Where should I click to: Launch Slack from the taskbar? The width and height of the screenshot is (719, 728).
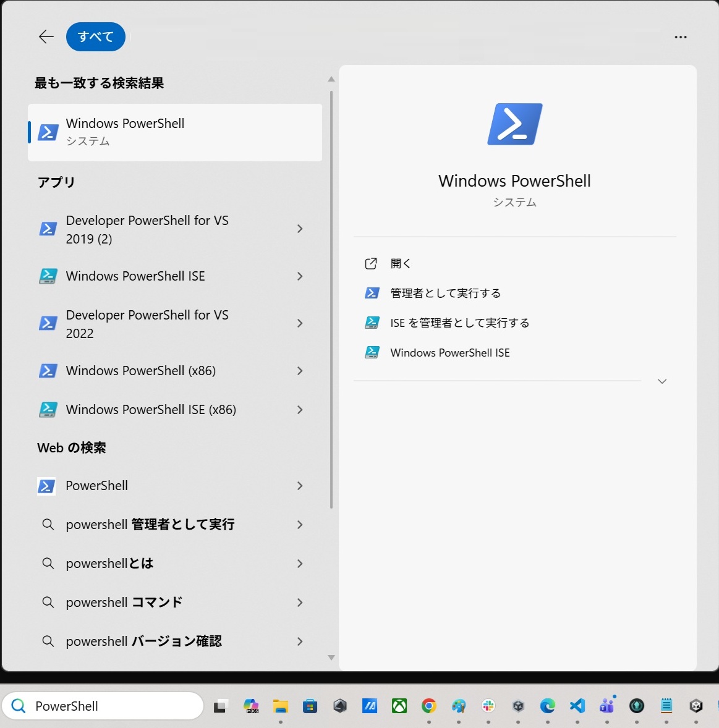(488, 706)
